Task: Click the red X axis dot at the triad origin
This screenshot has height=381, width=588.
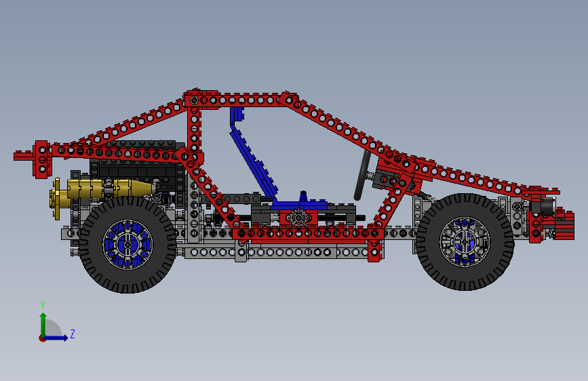Action: pos(42,338)
